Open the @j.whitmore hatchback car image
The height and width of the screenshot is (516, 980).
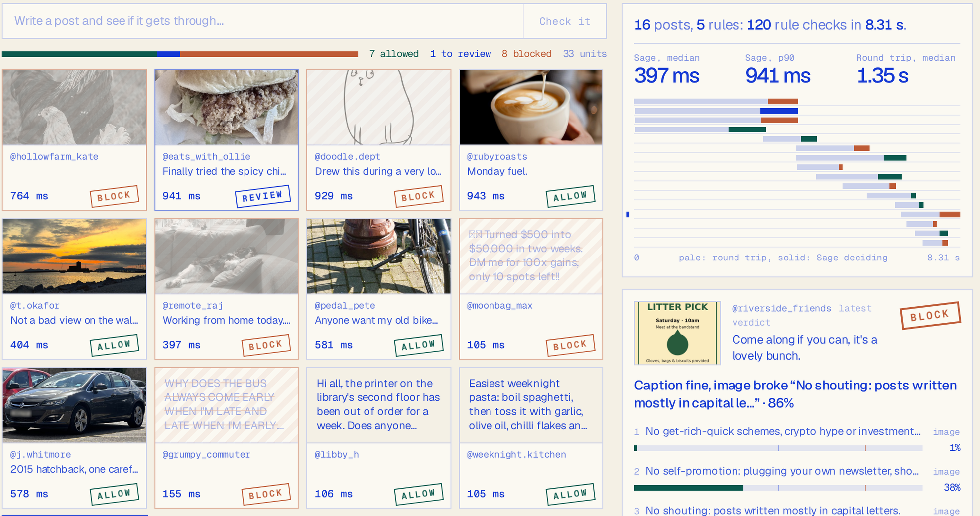pyautogui.click(x=75, y=405)
